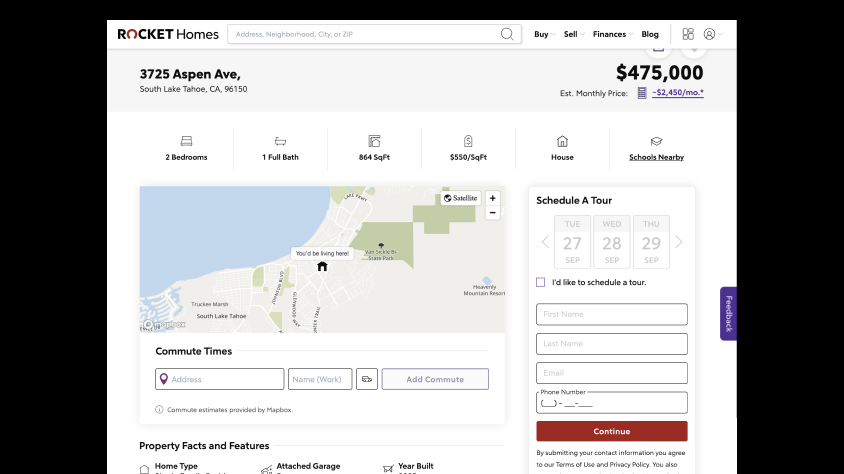The width and height of the screenshot is (844, 474).
Task: Click the location pin icon in Address field
Action: pyautogui.click(x=164, y=379)
